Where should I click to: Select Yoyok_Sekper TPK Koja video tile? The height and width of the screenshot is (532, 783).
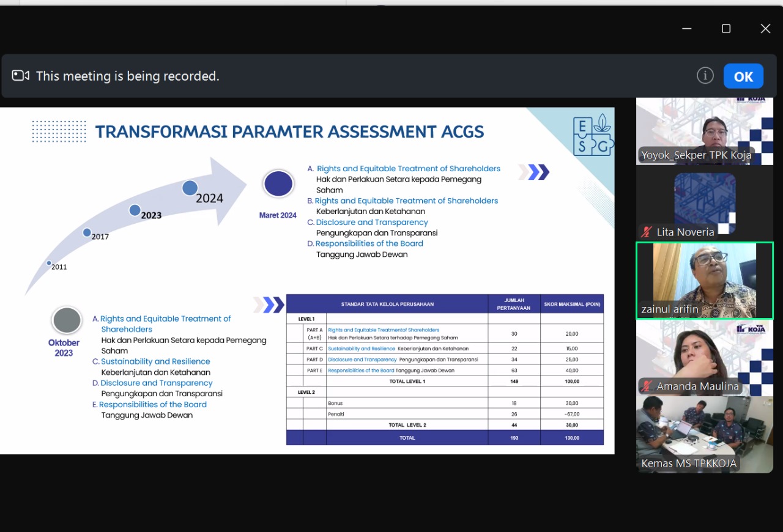[x=705, y=131]
